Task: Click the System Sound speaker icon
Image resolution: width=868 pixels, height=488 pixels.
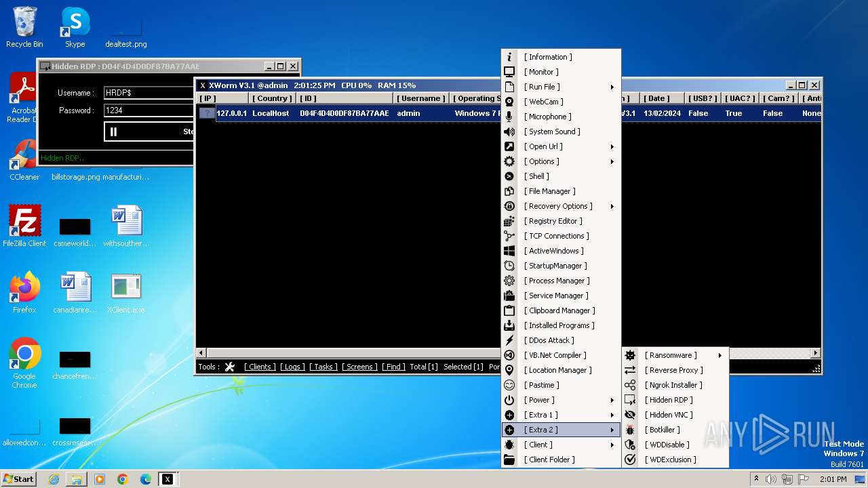Action: [509, 131]
